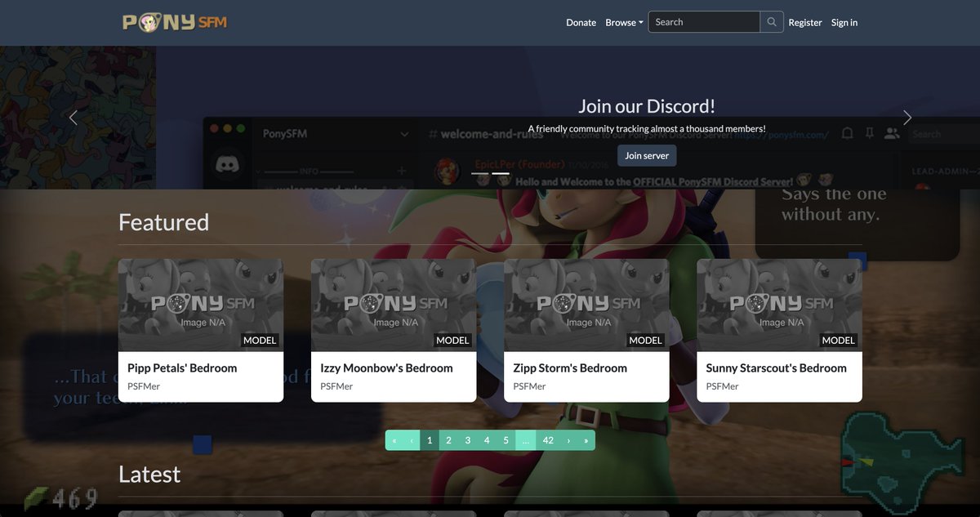The width and height of the screenshot is (980, 517).
Task: Select page 4 in pagination
Action: [487, 440]
